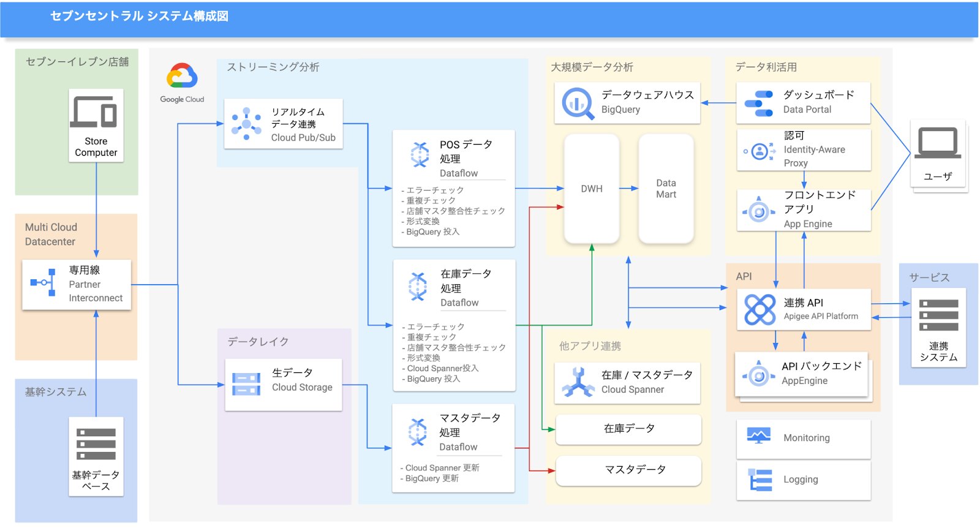This screenshot has width=980, height=528.
Task: Click the 基幹システム group label
Action: pos(56,392)
